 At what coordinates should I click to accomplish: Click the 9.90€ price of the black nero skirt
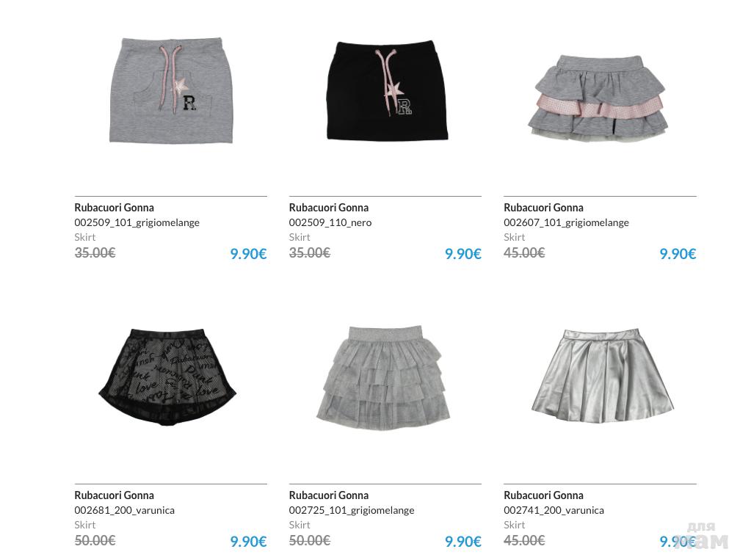click(x=463, y=254)
